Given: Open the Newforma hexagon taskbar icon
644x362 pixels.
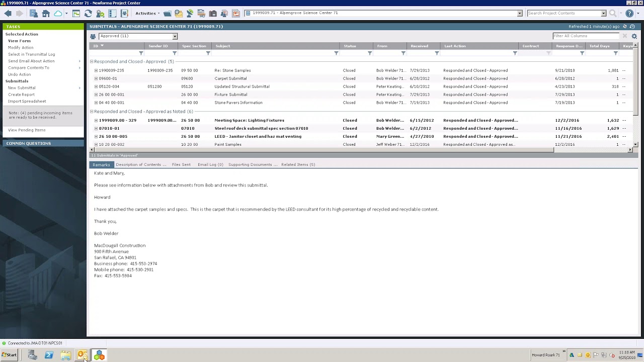Looking at the screenshot, I should pyautogui.click(x=99, y=355).
